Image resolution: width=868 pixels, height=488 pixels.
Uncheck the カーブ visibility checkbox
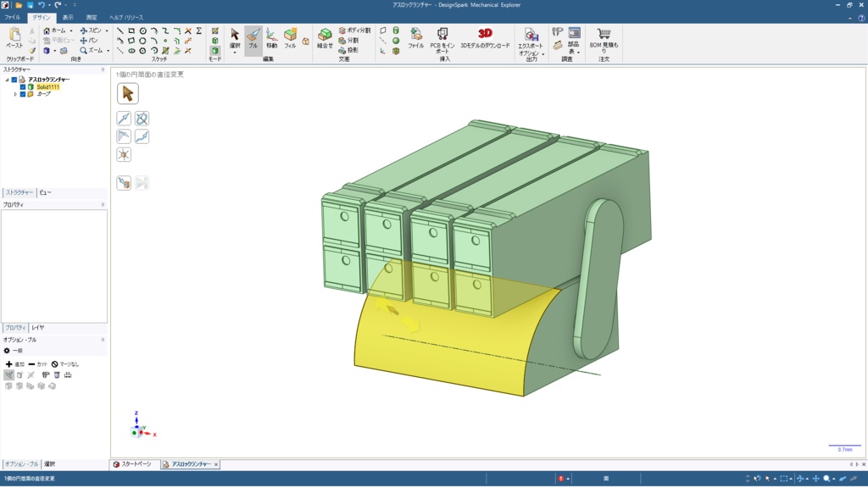tap(23, 94)
